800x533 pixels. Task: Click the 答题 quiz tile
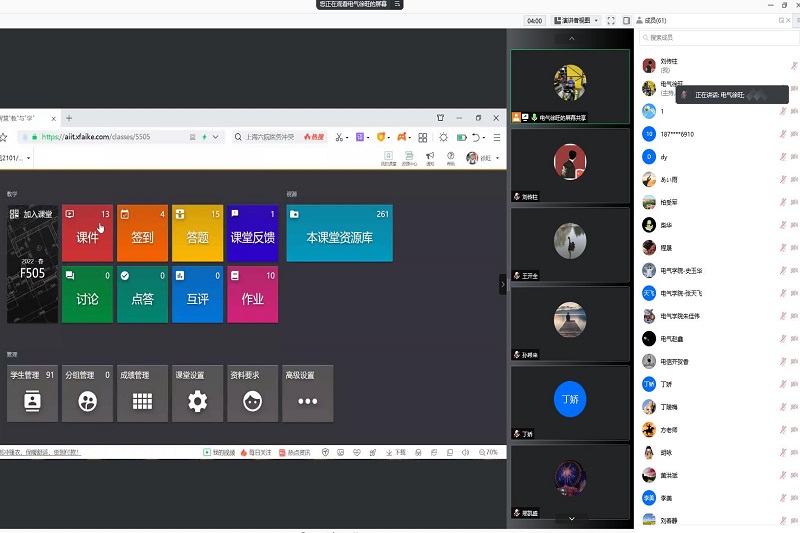point(197,234)
